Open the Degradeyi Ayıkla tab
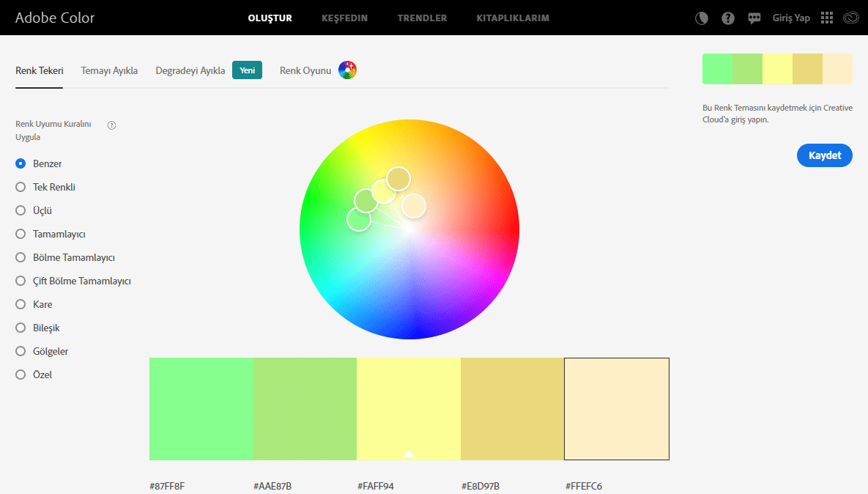This screenshot has height=494, width=868. point(190,71)
